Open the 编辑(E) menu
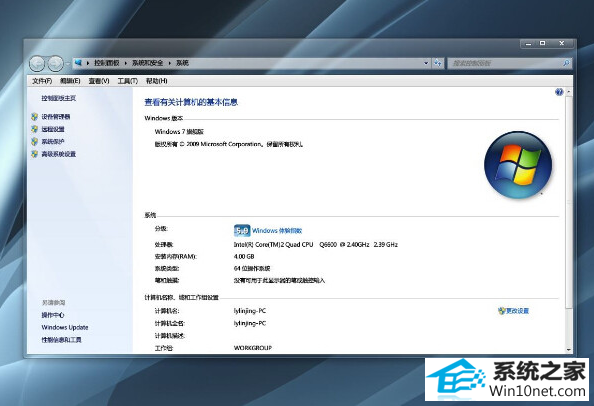The image size is (594, 406). click(70, 81)
